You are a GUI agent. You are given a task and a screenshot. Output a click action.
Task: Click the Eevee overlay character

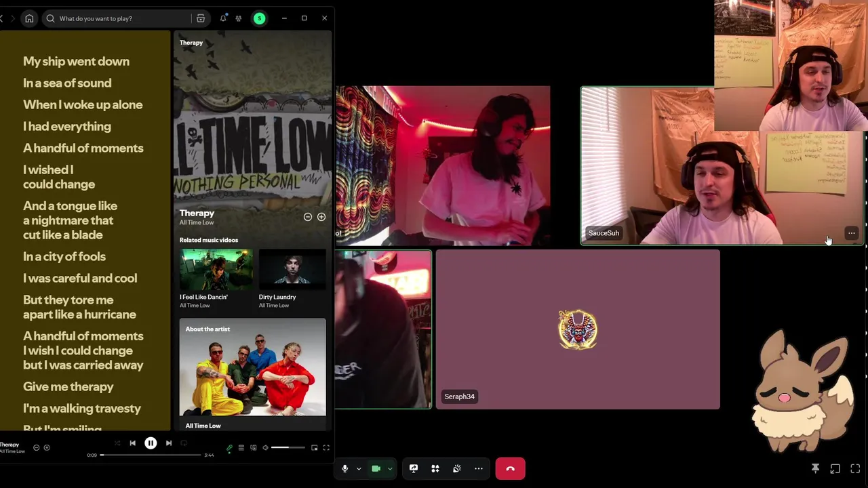804,390
